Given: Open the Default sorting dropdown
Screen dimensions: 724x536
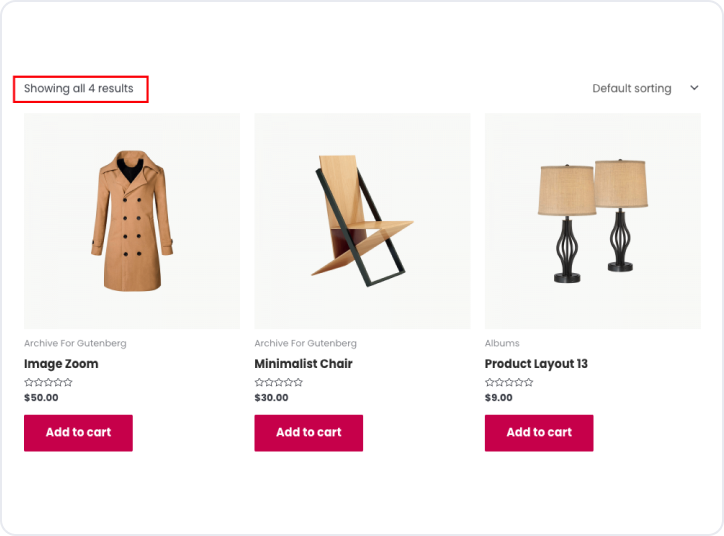Looking at the screenshot, I should pyautogui.click(x=632, y=88).
